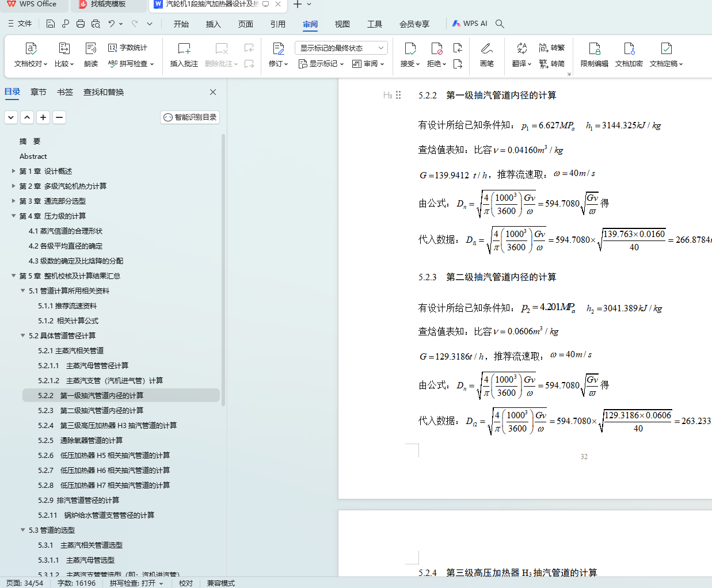Click the Save icon in quick access bar
712x588 pixels.
pyautogui.click(x=51, y=24)
